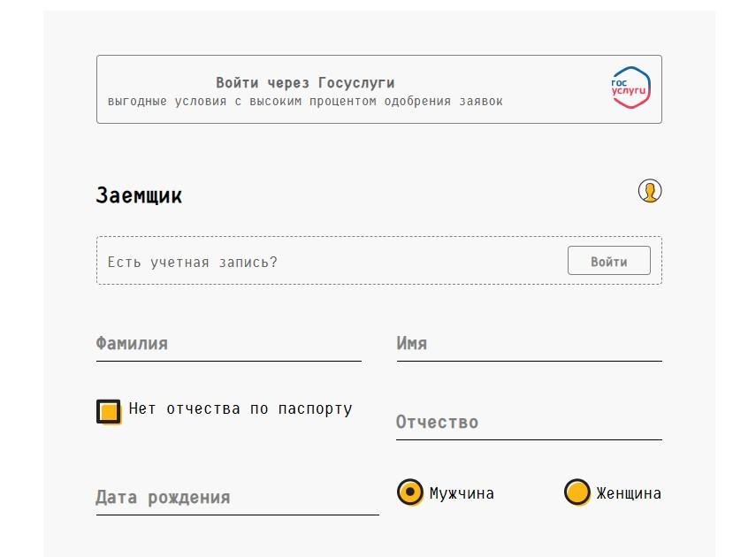Image resolution: width=756 pixels, height=557 pixels.
Task: Click the Заемщик heading
Action: coord(139,195)
